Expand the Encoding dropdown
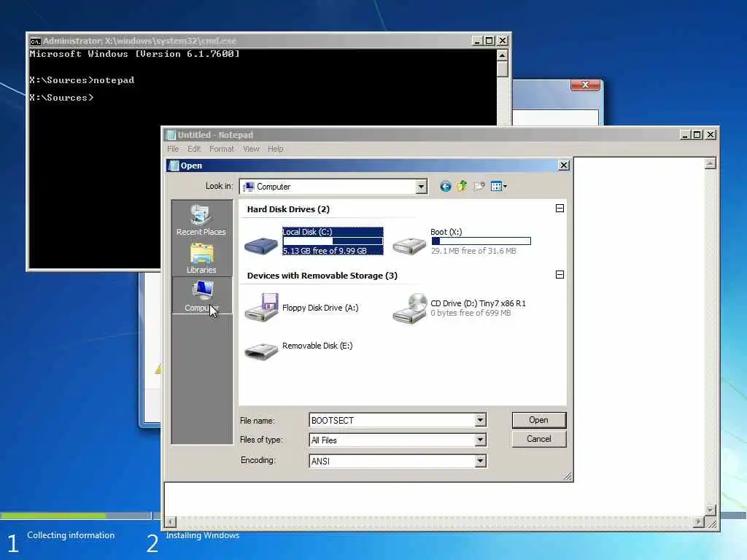Viewport: 747px width, 560px height. 480,461
